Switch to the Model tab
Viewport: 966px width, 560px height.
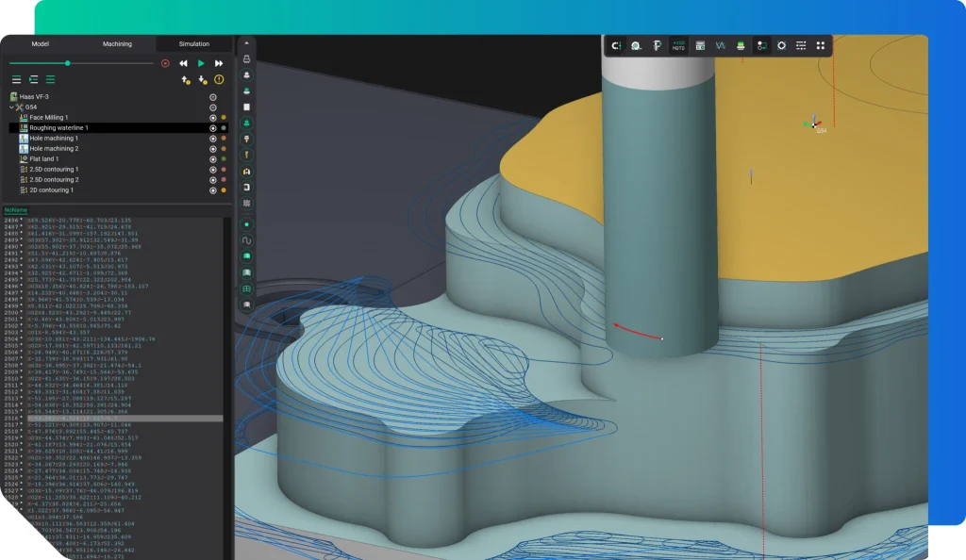pos(40,43)
